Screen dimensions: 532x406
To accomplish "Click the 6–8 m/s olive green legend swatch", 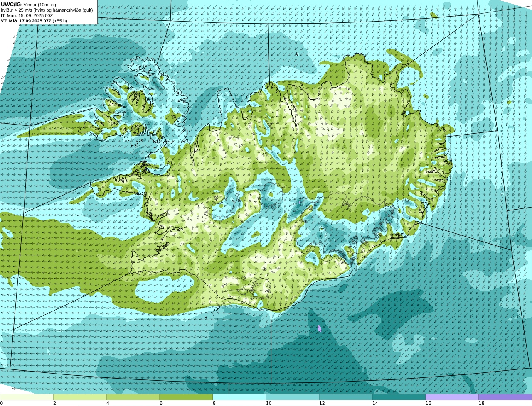I will click(x=186, y=397).
